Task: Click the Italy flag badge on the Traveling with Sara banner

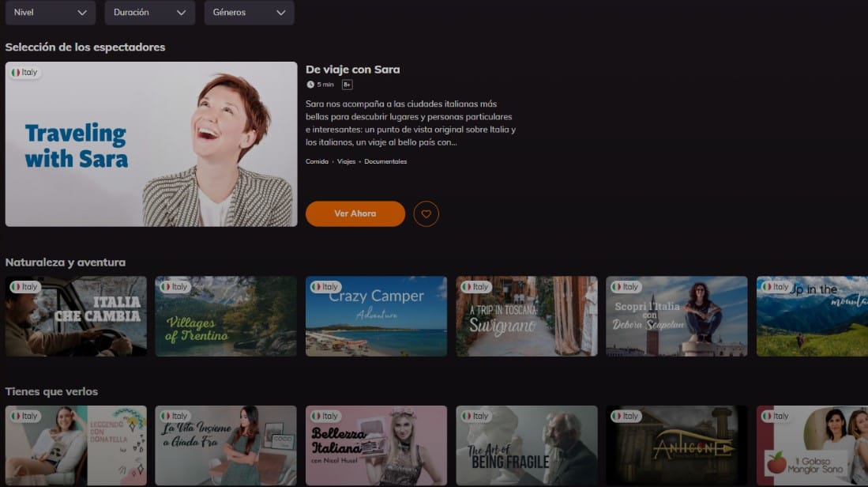Action: pyautogui.click(x=24, y=71)
